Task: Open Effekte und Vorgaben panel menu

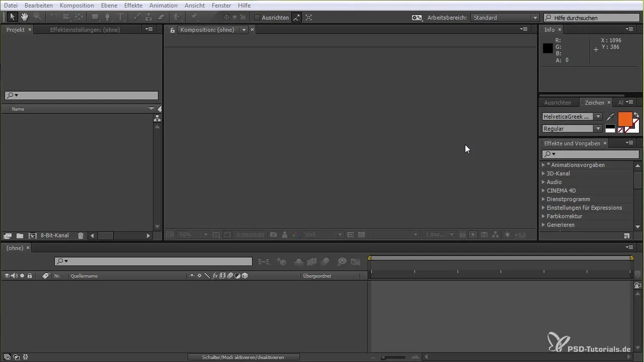Action: (629, 143)
